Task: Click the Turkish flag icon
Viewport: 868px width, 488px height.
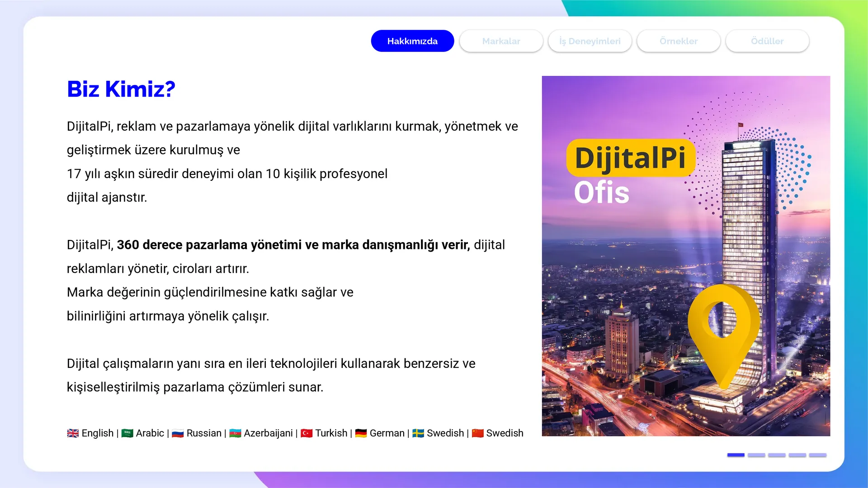Action: (x=307, y=433)
